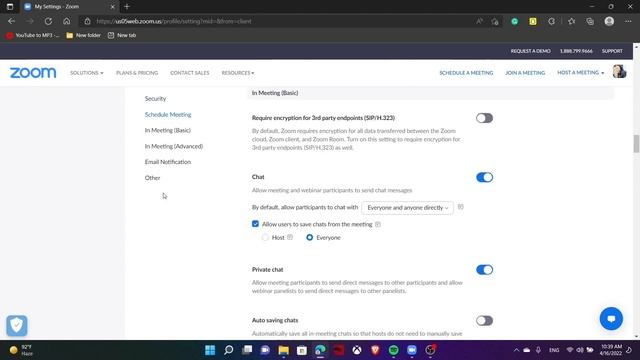Go to In Meeting (Basic) section
The width and height of the screenshot is (640, 360).
(167, 130)
